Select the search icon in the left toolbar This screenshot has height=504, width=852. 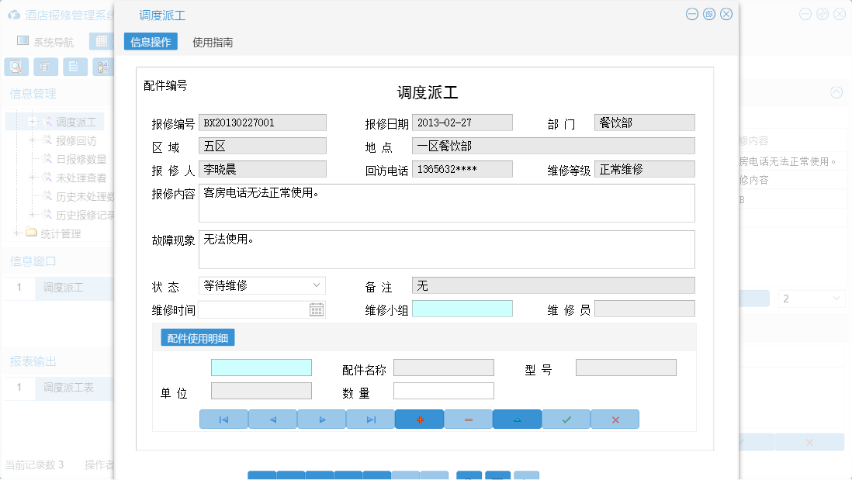tap(16, 67)
